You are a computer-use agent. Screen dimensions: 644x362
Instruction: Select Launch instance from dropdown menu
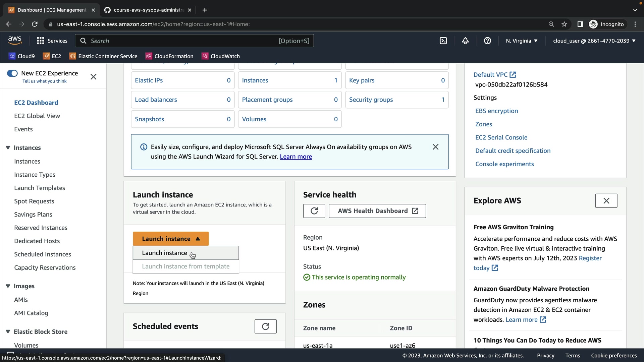coord(164,253)
